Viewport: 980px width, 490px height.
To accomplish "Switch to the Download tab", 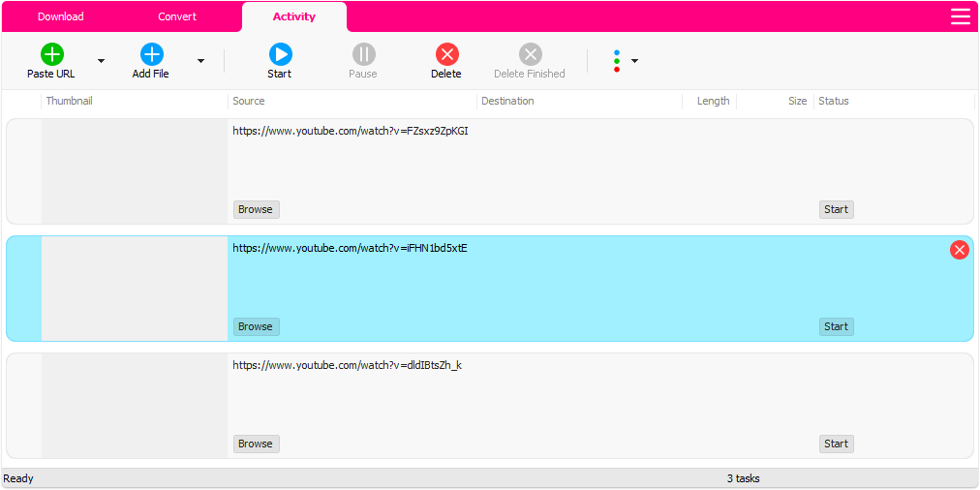I will [60, 16].
